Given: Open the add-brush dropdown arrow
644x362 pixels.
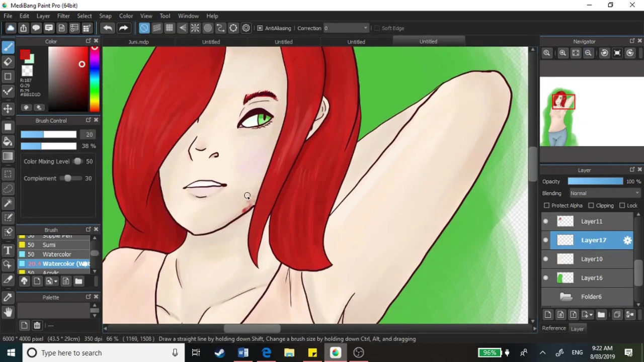Looking at the screenshot, I should 55,282.
